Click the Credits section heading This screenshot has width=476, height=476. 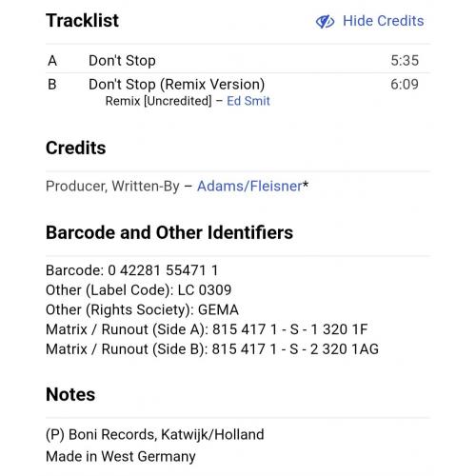pos(76,148)
